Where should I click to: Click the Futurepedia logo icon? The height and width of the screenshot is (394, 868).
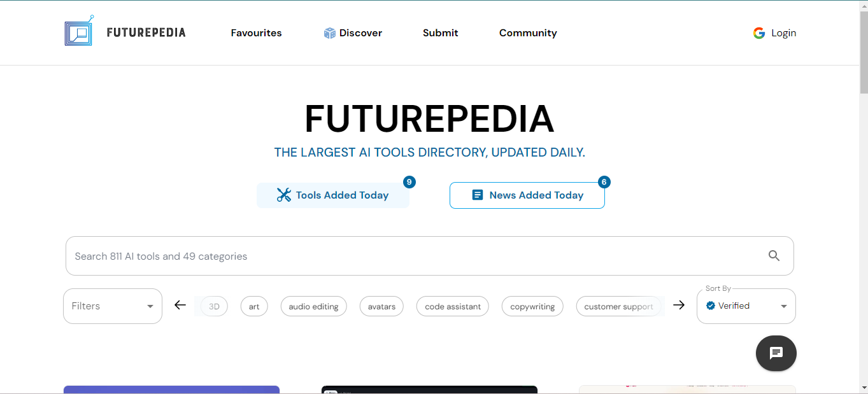pyautogui.click(x=80, y=31)
